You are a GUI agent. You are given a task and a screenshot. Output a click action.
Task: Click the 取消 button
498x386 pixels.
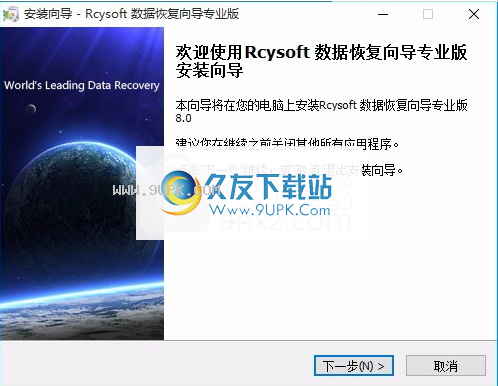(446, 366)
